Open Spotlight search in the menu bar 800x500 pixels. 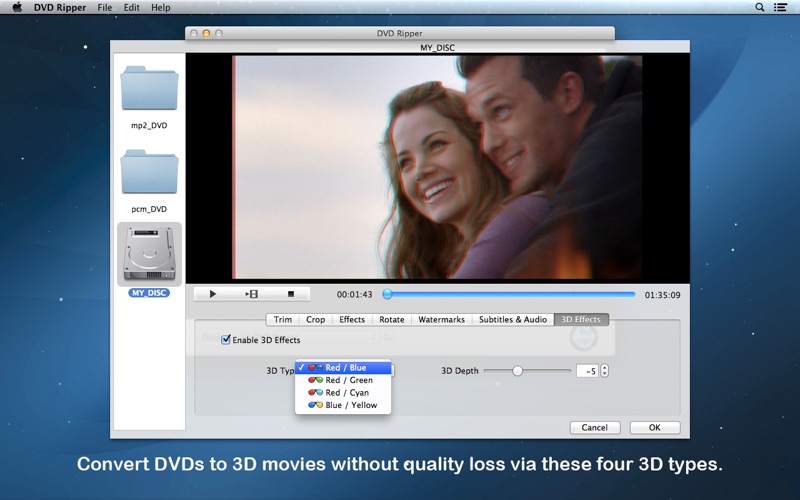pyautogui.click(x=759, y=7)
